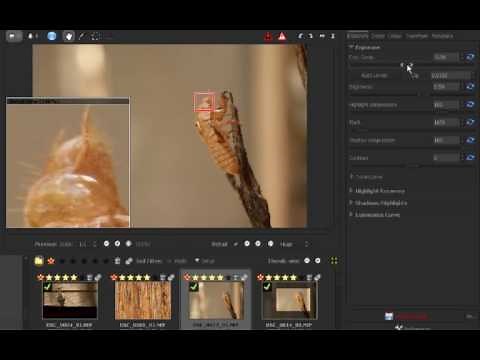This screenshot has height=360, width=480.
Task: Open the Exposure tab
Action: coord(357,36)
